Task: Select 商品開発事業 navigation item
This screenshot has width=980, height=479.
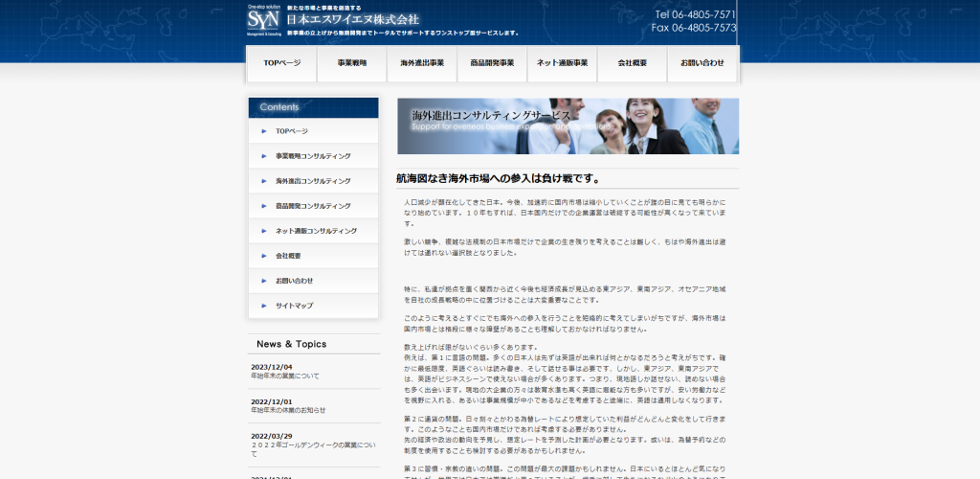Action: click(x=492, y=63)
